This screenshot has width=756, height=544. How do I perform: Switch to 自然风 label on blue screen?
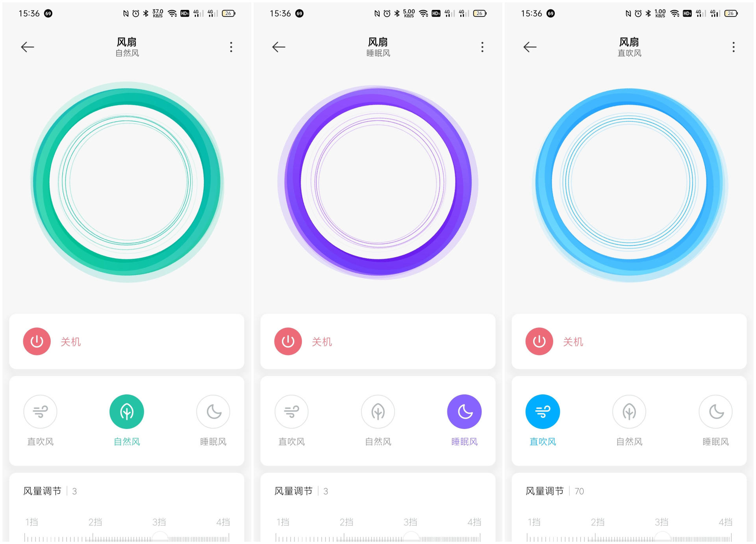[x=629, y=442]
